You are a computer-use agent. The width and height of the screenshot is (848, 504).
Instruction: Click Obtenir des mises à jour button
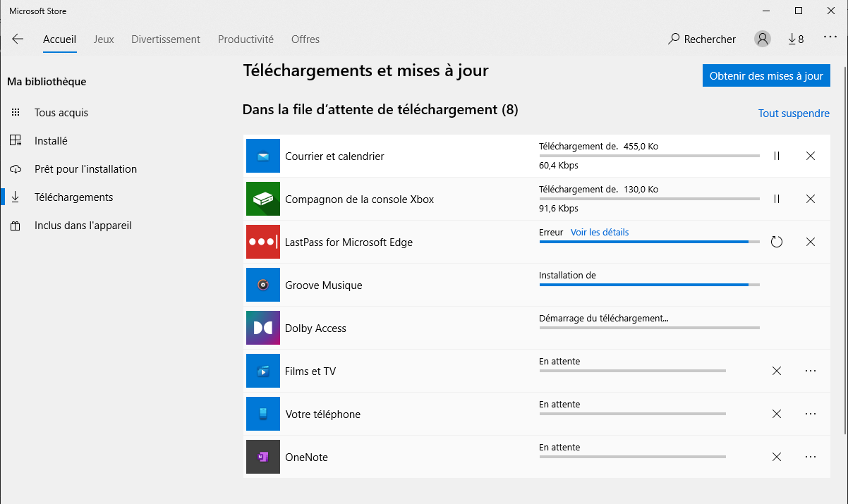click(x=766, y=76)
